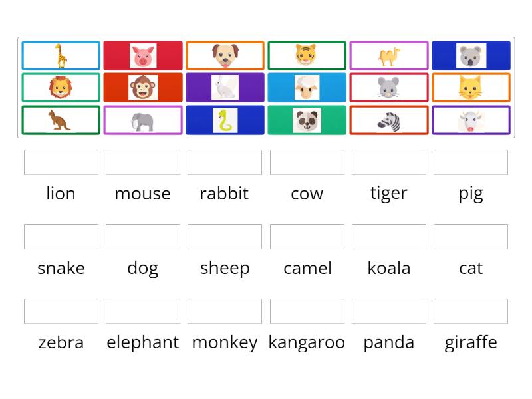Click the dog emoji tile

point(225,55)
